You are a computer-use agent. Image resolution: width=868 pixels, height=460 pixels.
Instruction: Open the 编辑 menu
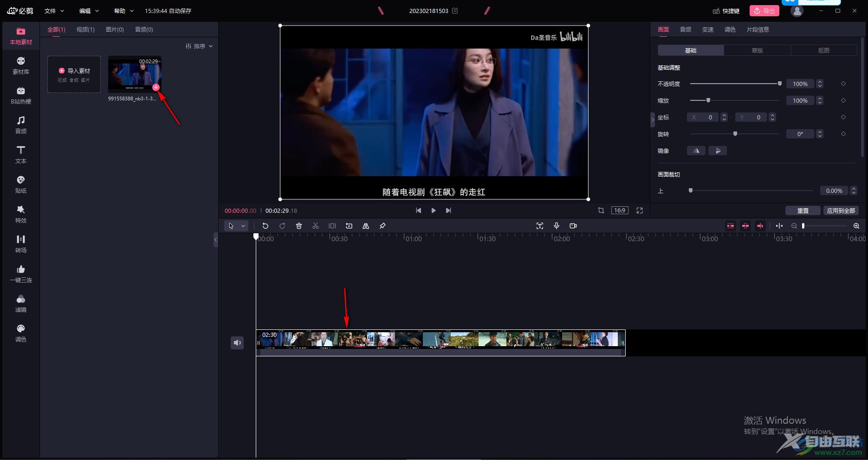pyautogui.click(x=89, y=11)
